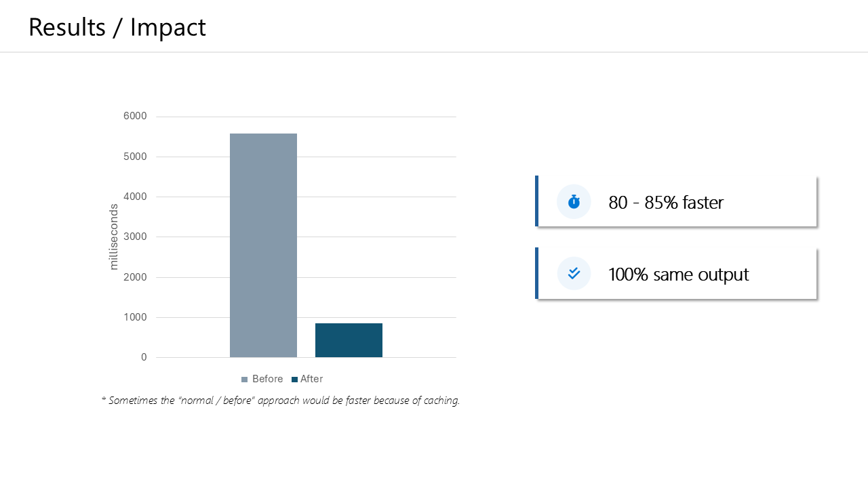
Task: Click the 2000 axis label
Action: point(135,277)
